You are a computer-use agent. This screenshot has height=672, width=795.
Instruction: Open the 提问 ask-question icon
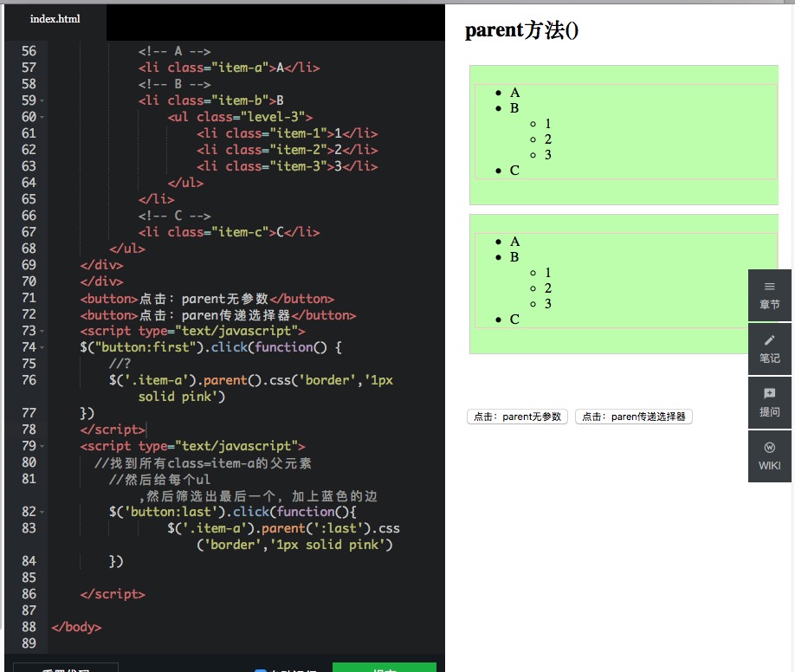coord(769,403)
